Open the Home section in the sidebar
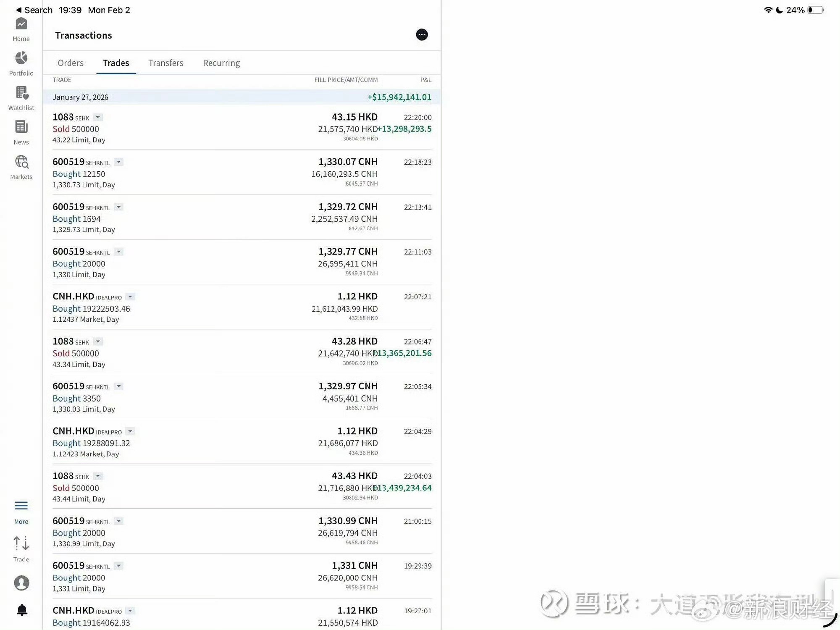 pos(21,29)
